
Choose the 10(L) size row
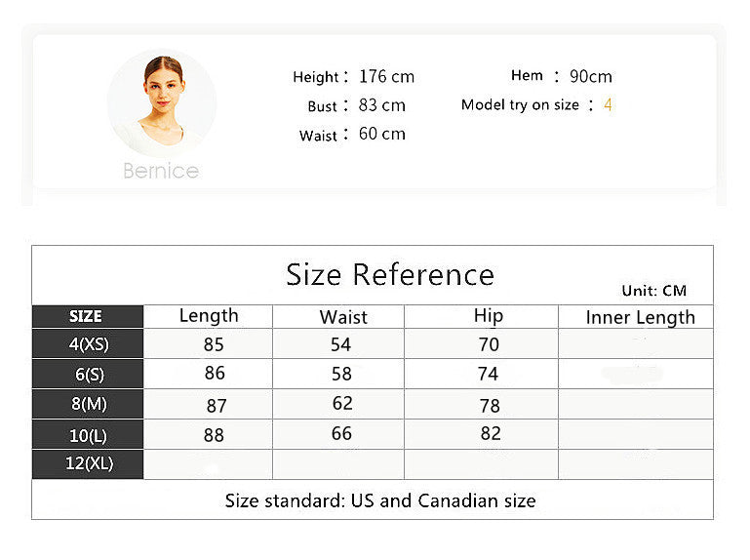[88, 434]
